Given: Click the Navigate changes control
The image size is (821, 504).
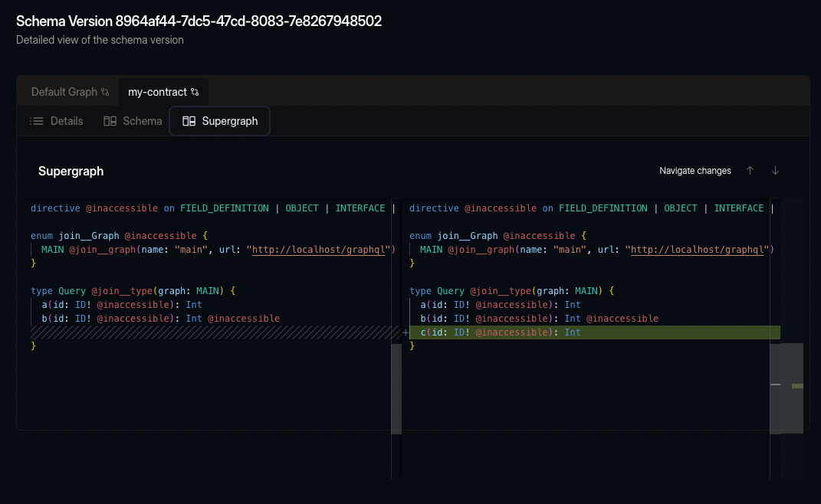Looking at the screenshot, I should 695,170.
